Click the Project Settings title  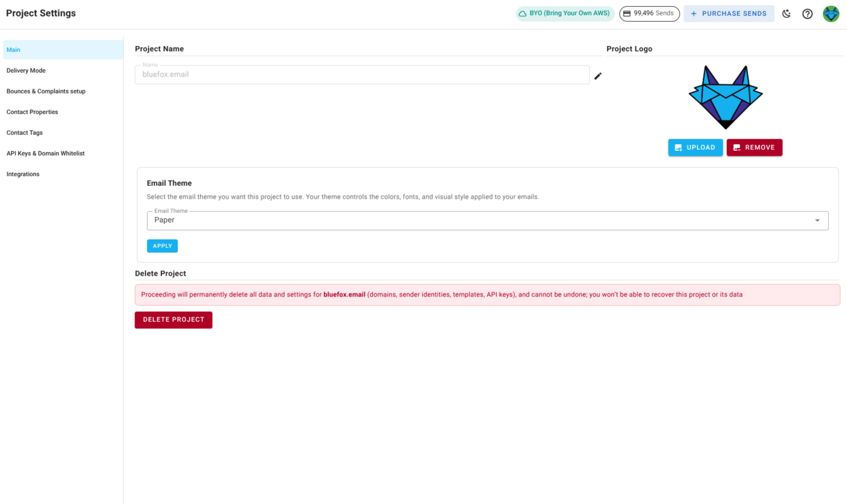pyautogui.click(x=41, y=13)
